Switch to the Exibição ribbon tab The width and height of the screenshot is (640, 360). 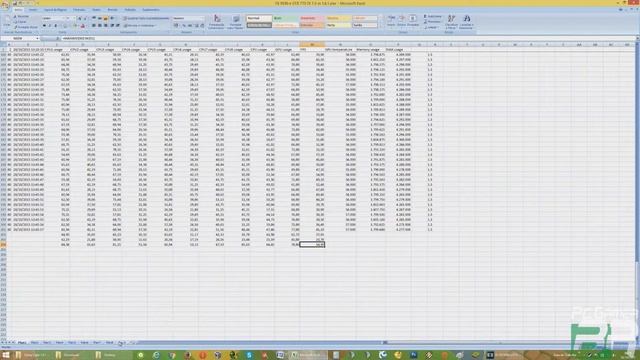(130, 10)
